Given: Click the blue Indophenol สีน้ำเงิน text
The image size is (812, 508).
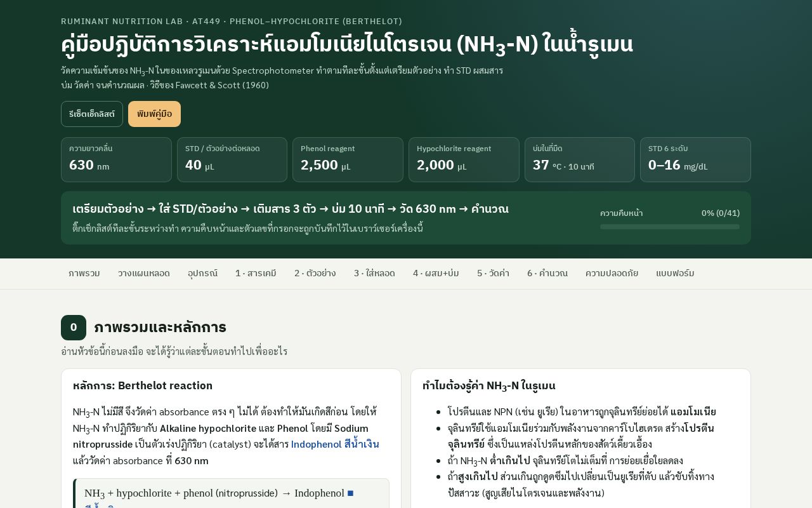Looking at the screenshot, I should click(335, 444).
